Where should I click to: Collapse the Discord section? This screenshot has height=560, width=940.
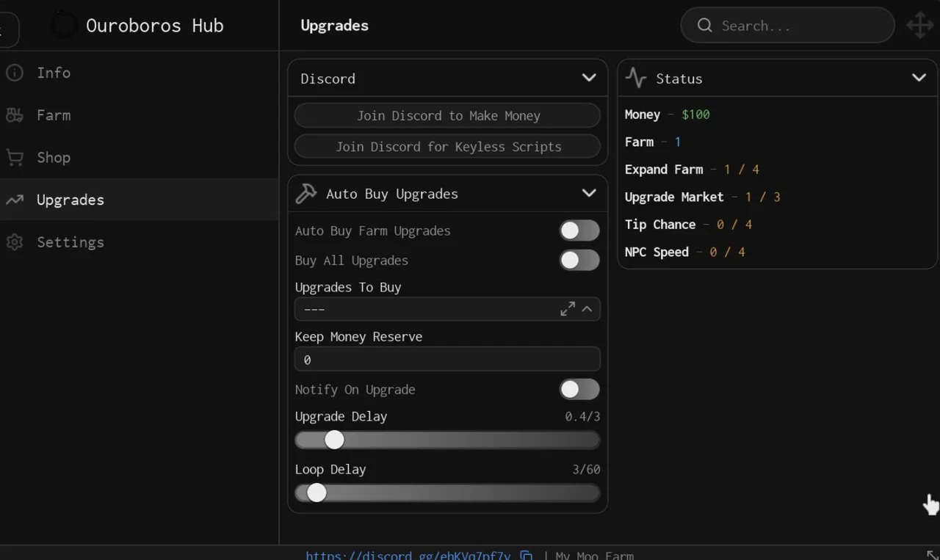589,78
